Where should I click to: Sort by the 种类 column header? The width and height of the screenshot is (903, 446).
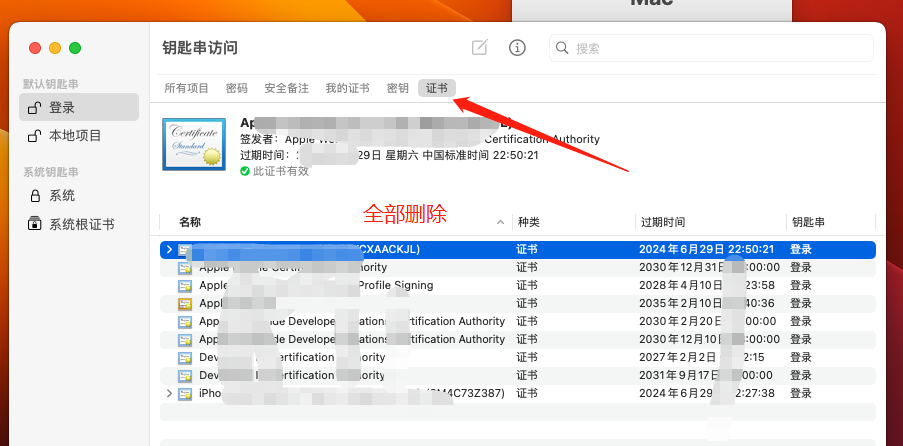click(529, 222)
